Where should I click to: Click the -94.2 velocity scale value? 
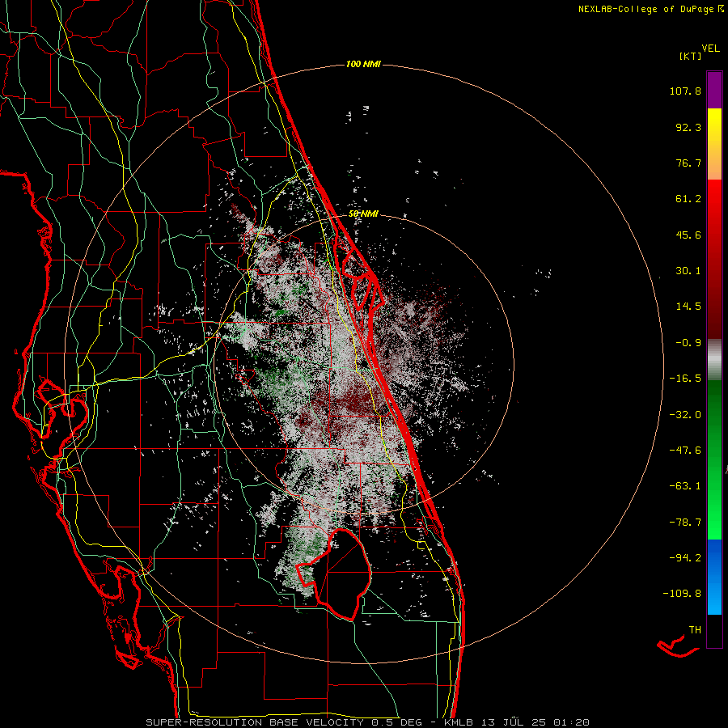click(685, 557)
